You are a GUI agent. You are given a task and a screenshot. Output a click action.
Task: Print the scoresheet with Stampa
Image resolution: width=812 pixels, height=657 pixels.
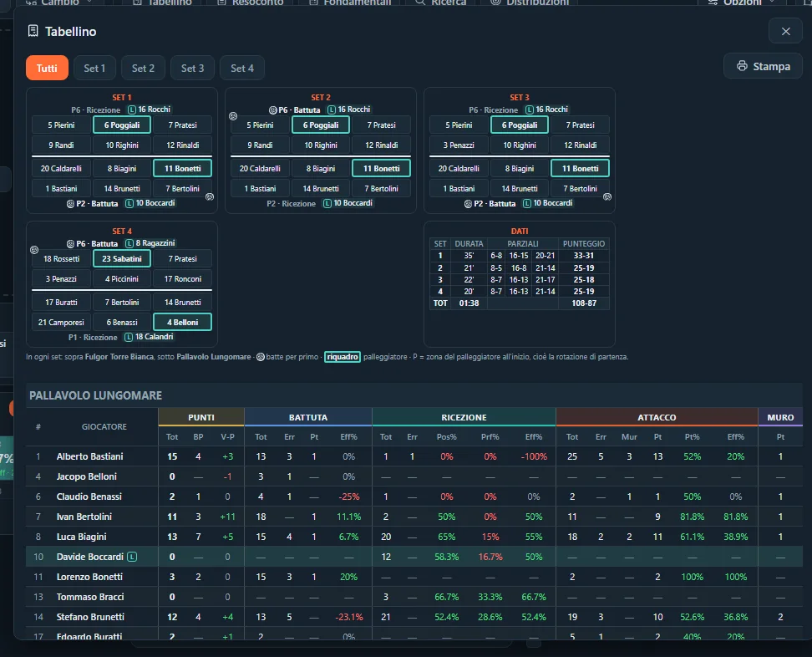[x=763, y=66]
